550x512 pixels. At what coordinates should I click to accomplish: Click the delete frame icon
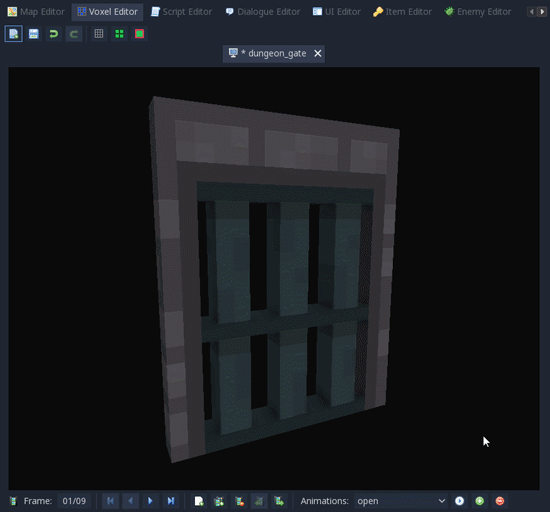pyautogui.click(x=240, y=501)
